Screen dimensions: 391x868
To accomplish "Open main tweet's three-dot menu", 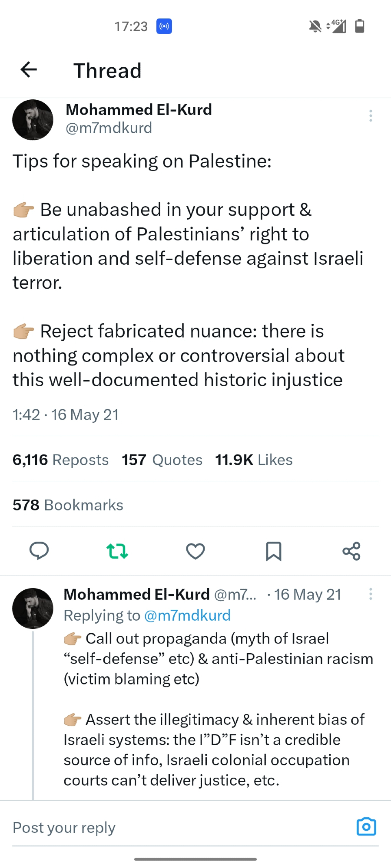I will coord(371,116).
